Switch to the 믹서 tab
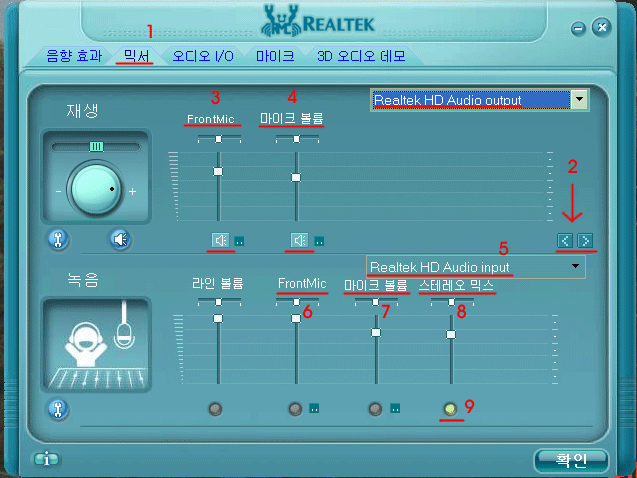 tap(136, 56)
